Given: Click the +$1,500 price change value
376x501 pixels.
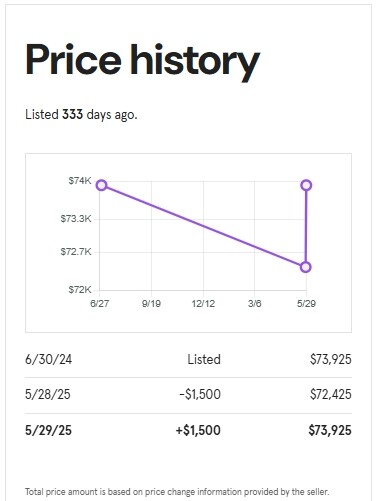Looking at the screenshot, I should tap(198, 430).
